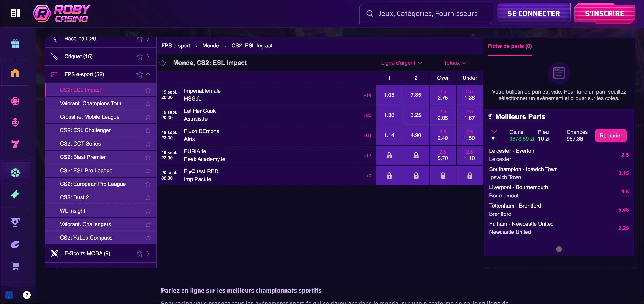Open the tournaments trophy sidebar icon

coord(15,223)
